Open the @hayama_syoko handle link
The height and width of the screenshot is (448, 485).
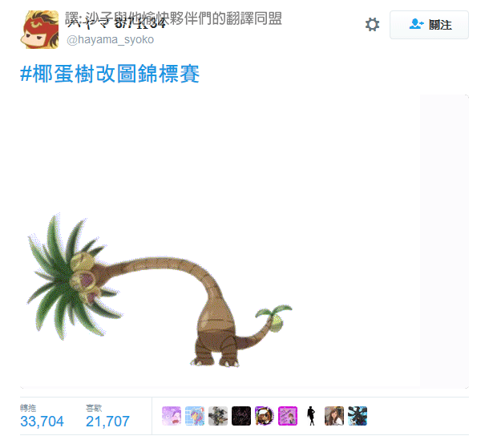(x=111, y=39)
